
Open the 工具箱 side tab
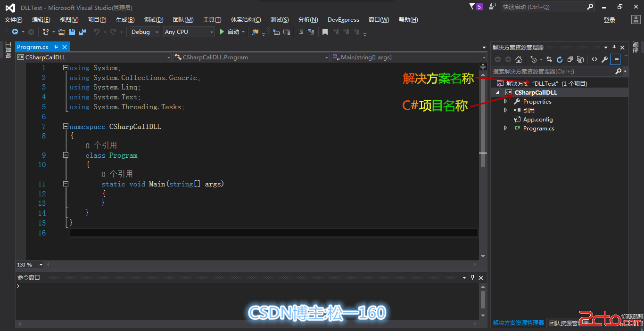pos(8,50)
